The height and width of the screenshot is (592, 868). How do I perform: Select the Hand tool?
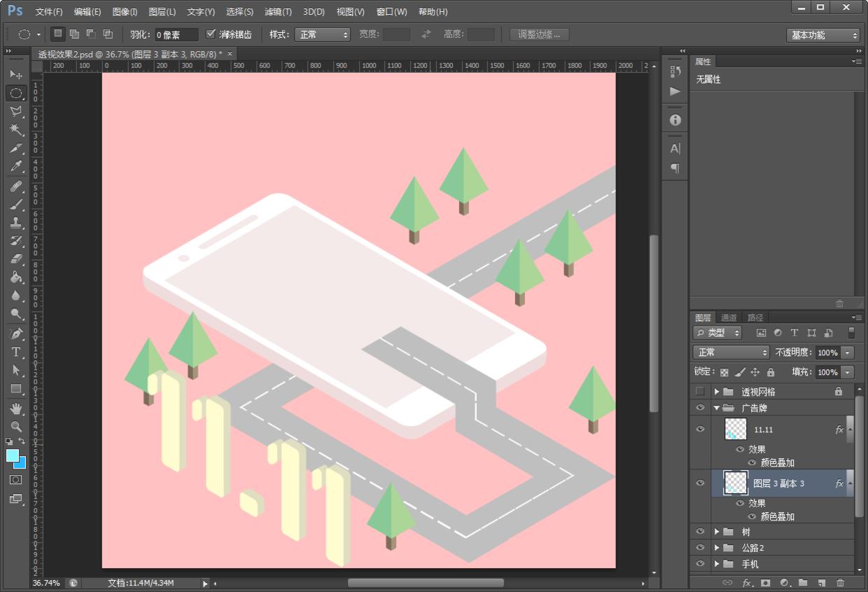(16, 408)
